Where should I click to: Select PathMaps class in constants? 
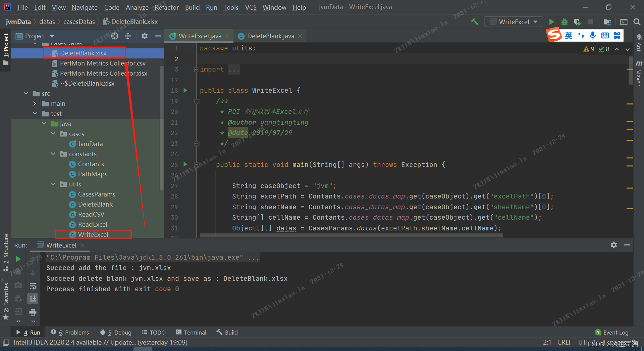coord(93,174)
